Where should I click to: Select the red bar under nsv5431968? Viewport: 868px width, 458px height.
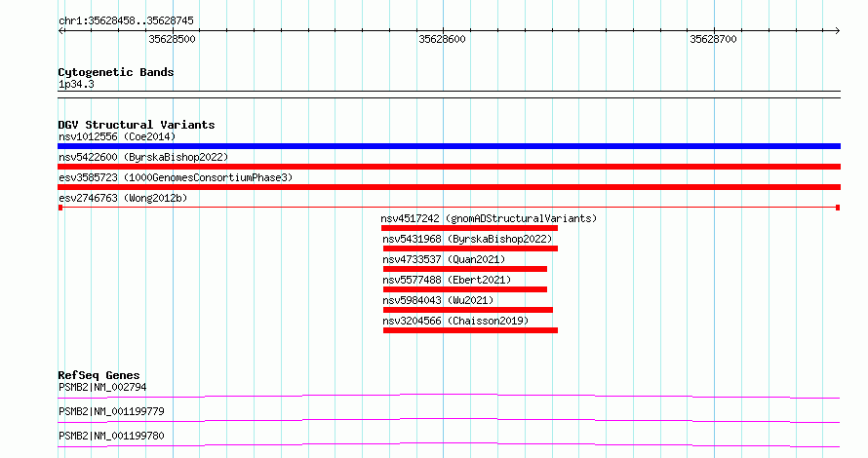coord(470,248)
